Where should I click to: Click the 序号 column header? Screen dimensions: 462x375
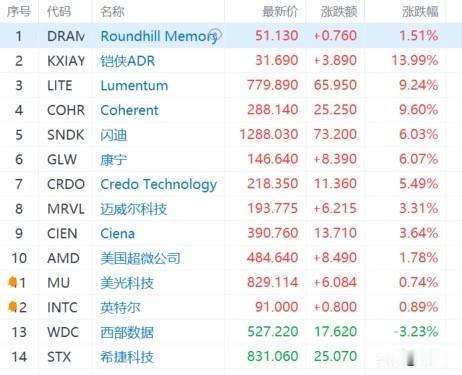point(19,12)
